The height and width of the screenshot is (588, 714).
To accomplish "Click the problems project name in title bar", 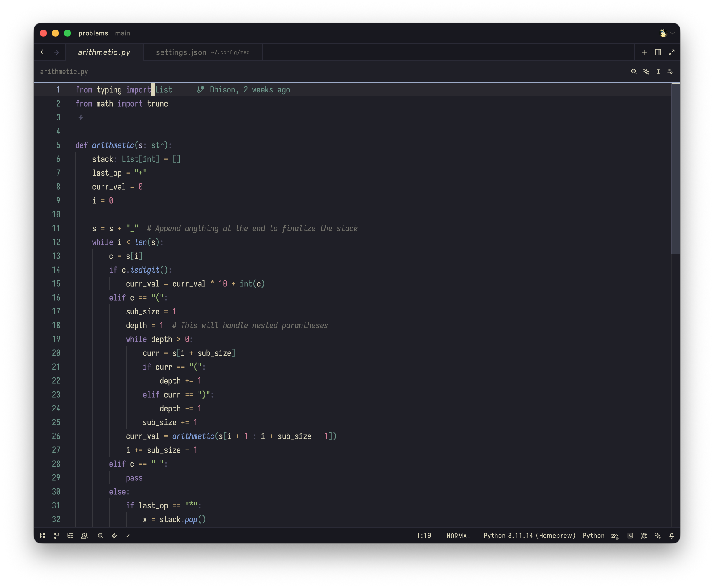I will click(x=93, y=33).
